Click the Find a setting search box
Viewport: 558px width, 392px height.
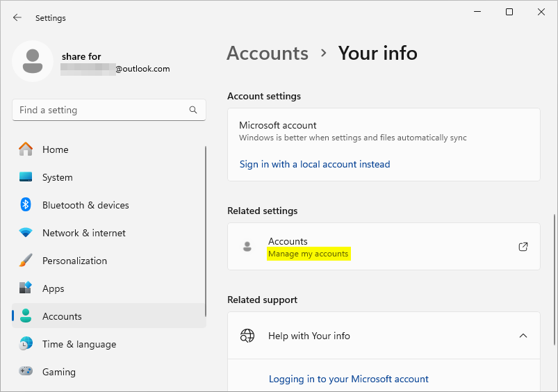click(109, 110)
